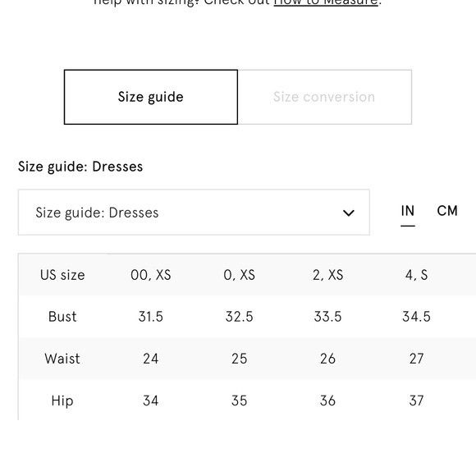Select IN measurement units
The width and height of the screenshot is (476, 476).
pyautogui.click(x=407, y=211)
